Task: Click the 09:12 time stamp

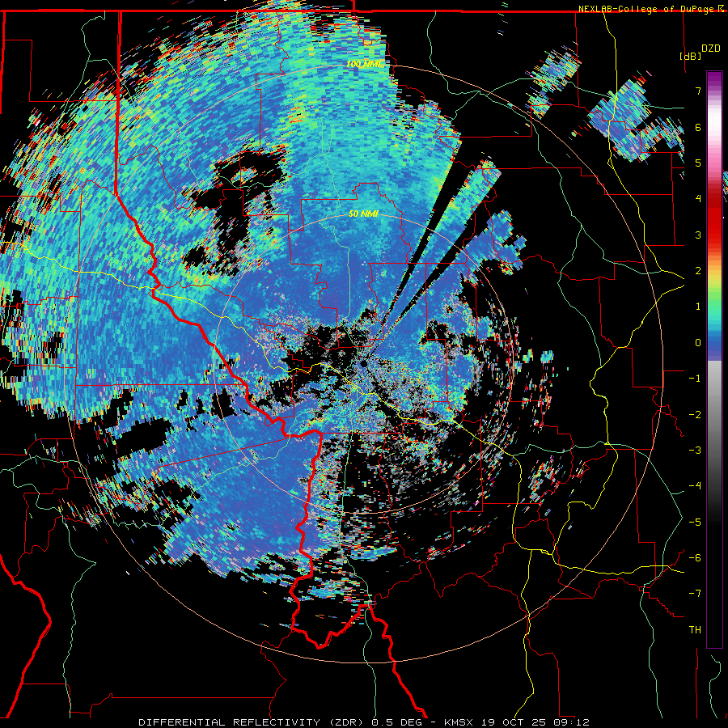Action: [572, 722]
